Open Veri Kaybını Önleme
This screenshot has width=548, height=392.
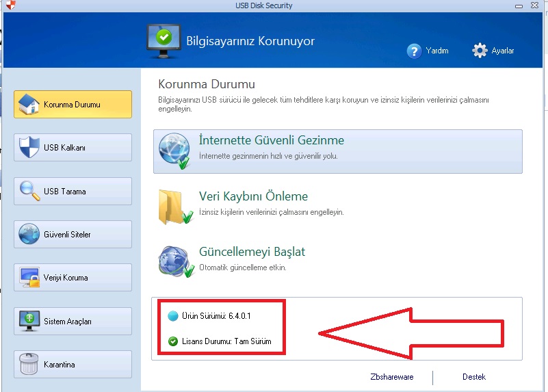point(253,196)
